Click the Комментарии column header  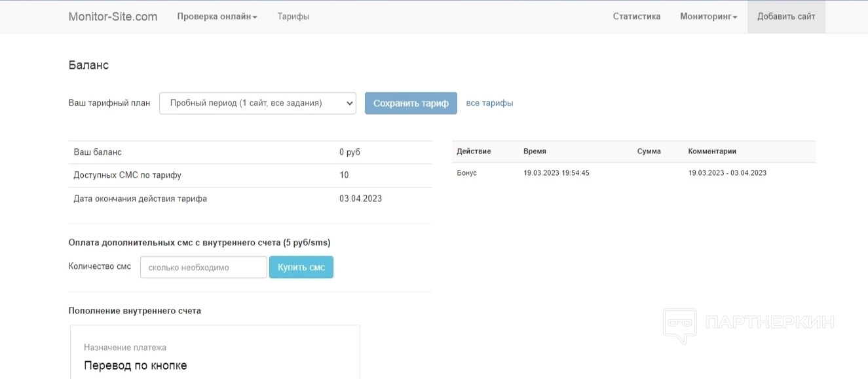(712, 151)
